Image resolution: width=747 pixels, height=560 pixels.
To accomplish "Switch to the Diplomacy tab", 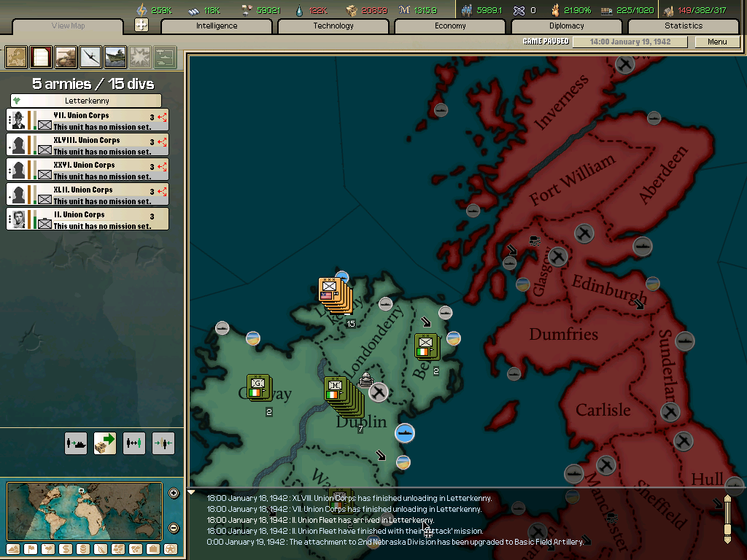I will [568, 26].
